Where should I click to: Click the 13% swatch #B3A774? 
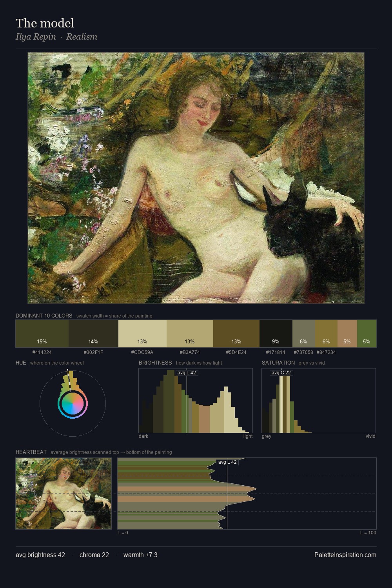coord(190,334)
